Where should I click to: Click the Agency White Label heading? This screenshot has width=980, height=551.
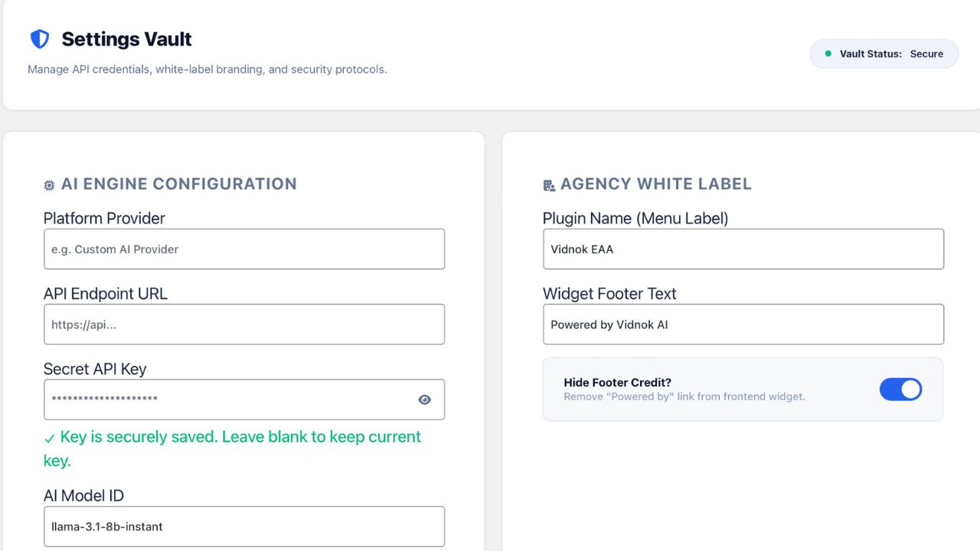655,184
